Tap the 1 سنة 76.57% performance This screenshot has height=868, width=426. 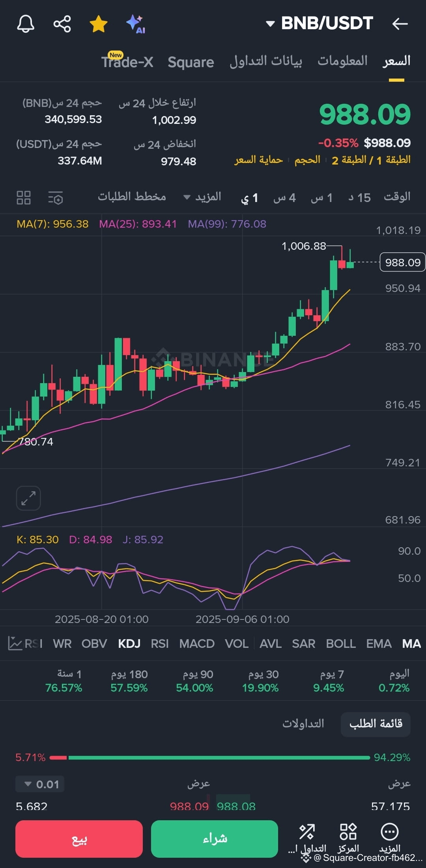64,681
